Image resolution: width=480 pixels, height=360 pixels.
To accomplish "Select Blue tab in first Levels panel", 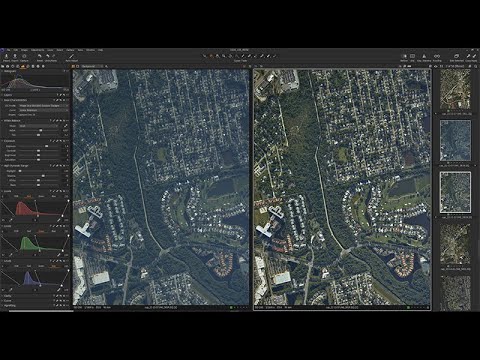I will (54, 196).
